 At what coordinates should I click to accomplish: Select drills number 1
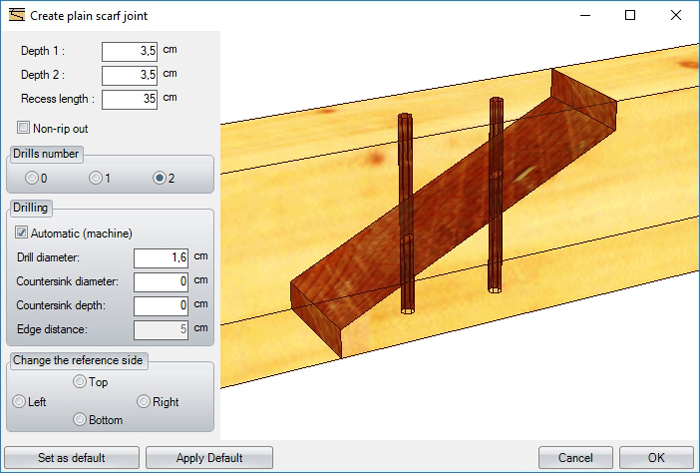pos(96,178)
